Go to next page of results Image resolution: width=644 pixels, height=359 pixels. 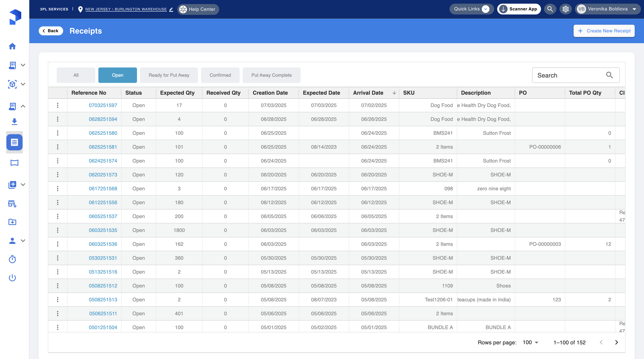[x=616, y=342]
